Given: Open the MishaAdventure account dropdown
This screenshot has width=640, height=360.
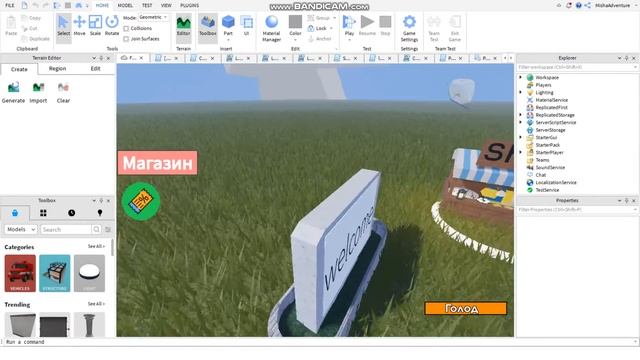Looking at the screenshot, I should (615, 5).
